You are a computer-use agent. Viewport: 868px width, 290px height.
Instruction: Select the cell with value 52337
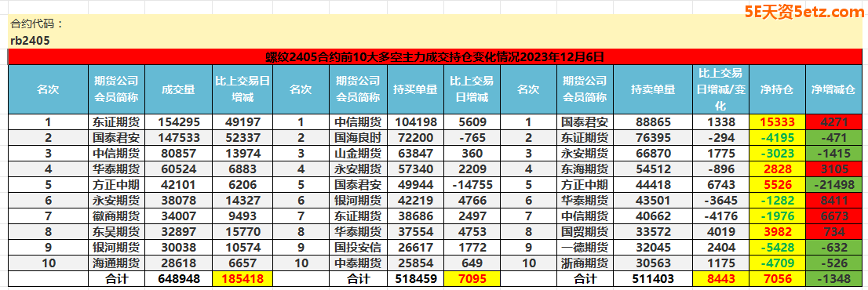click(243, 137)
